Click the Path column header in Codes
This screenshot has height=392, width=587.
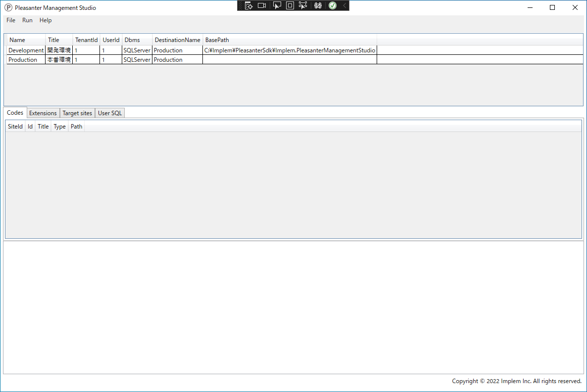76,127
